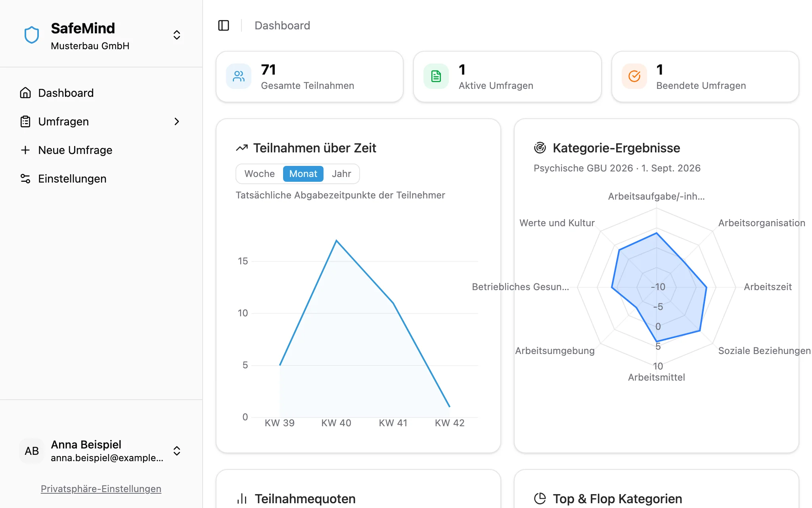Click the Arbeitszeit radar label

click(x=768, y=287)
